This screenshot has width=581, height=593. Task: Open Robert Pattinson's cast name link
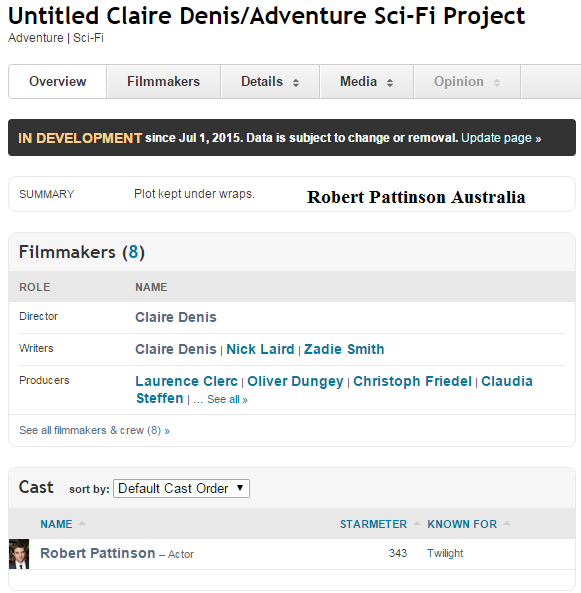(x=98, y=553)
